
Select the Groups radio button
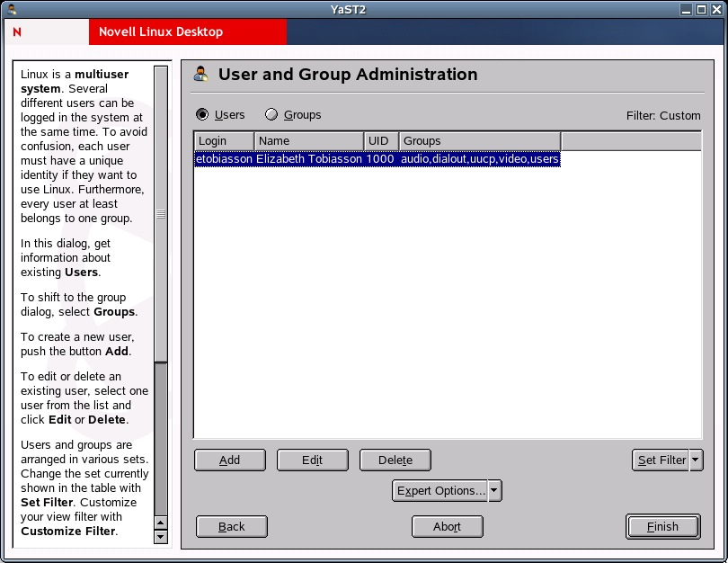tap(271, 114)
